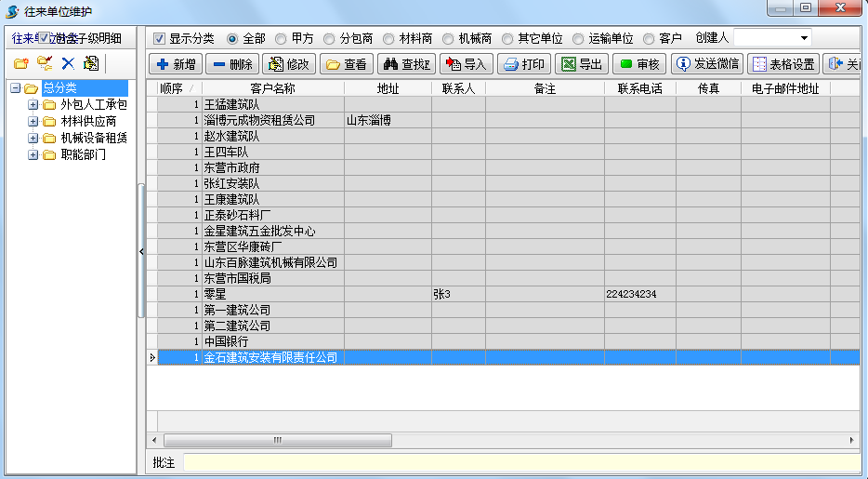Open 表格设置 (Table Settings)

(x=783, y=64)
